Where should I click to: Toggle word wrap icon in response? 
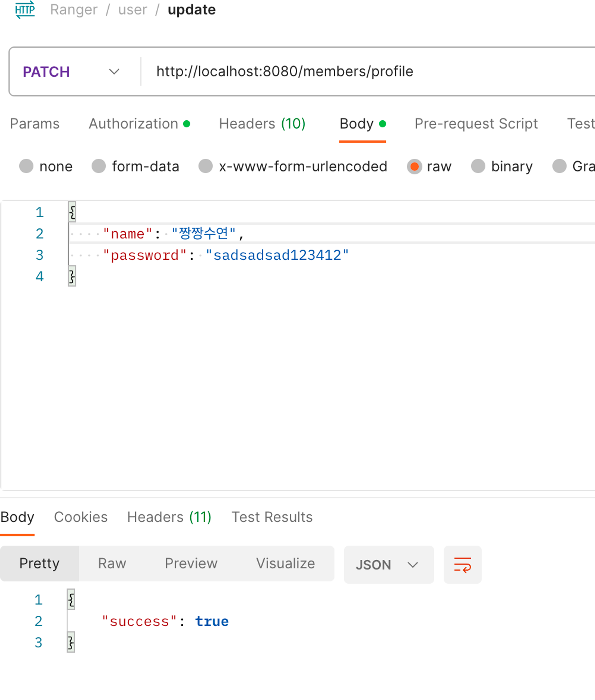click(x=462, y=565)
